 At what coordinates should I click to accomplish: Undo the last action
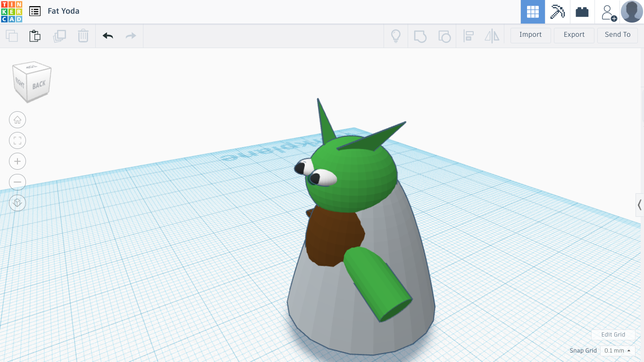(108, 36)
